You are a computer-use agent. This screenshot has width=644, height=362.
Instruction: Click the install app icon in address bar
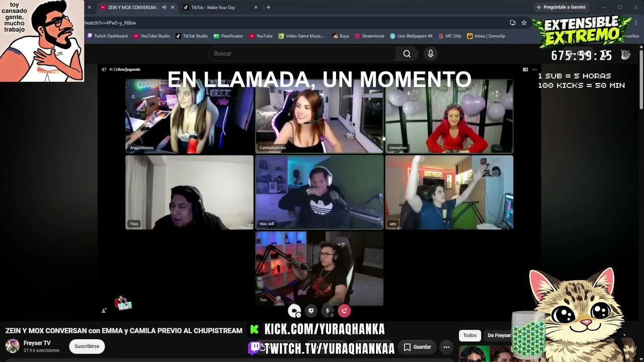click(x=513, y=23)
